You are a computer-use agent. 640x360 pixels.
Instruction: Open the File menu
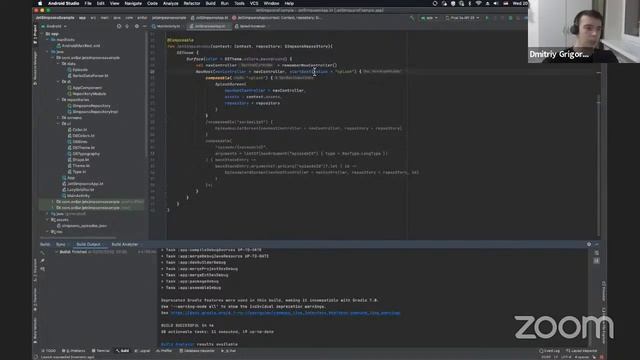[88, 3]
